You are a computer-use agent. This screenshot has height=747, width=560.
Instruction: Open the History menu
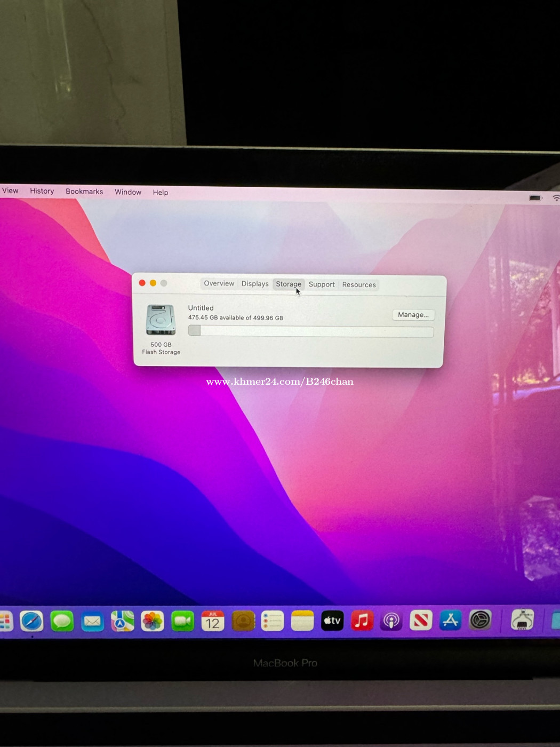click(x=42, y=191)
